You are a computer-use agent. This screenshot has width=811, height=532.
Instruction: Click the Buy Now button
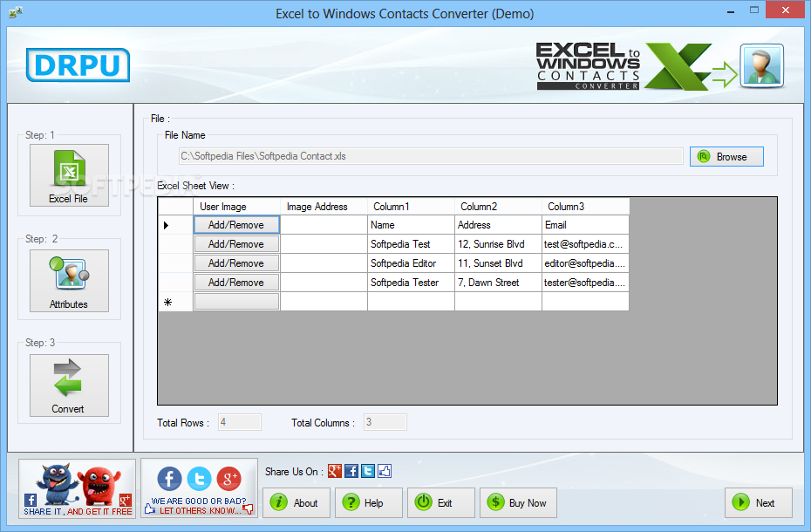tap(518, 502)
